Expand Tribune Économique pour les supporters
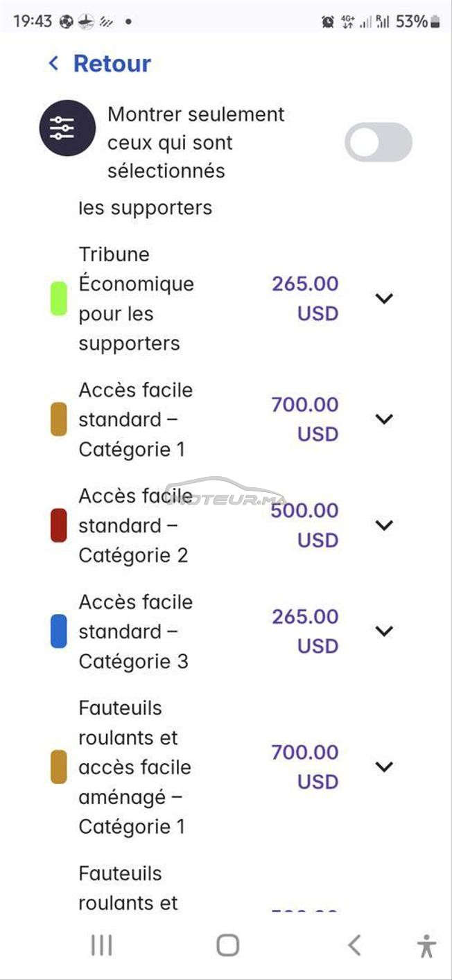 (384, 298)
